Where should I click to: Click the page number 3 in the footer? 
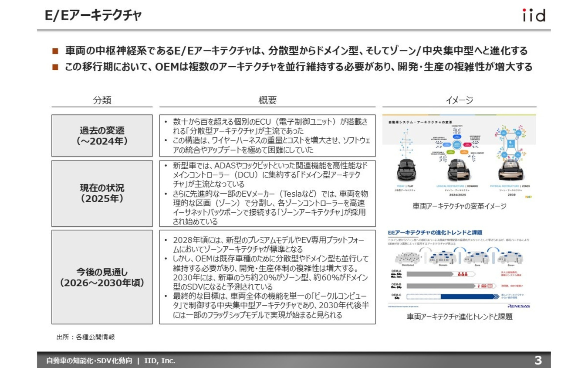(539, 360)
